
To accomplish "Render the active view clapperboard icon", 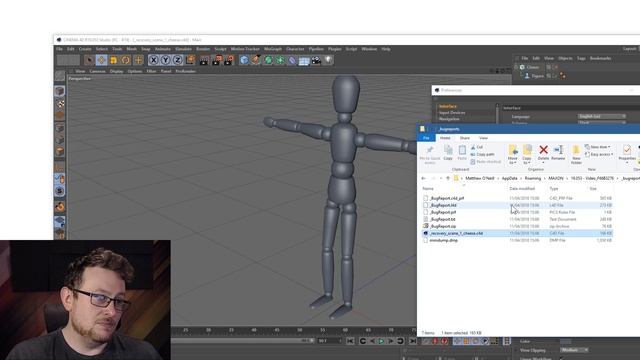I will click(x=204, y=60).
